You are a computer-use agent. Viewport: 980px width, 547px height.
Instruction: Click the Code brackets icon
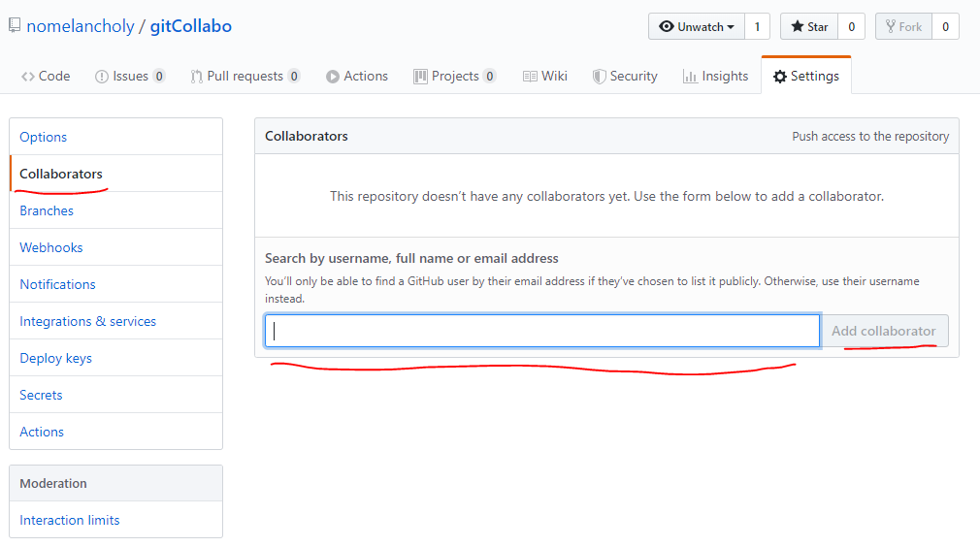pos(27,77)
